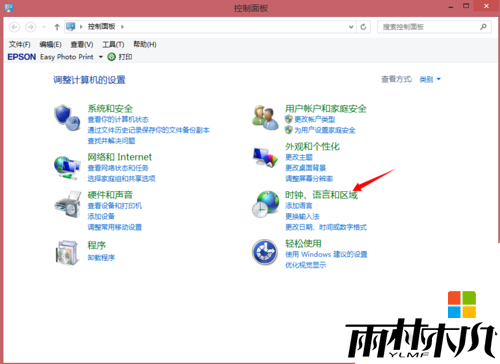The width and height of the screenshot is (500, 364).
Task: Click the EPSON logo on the toolbar
Action: (22, 57)
